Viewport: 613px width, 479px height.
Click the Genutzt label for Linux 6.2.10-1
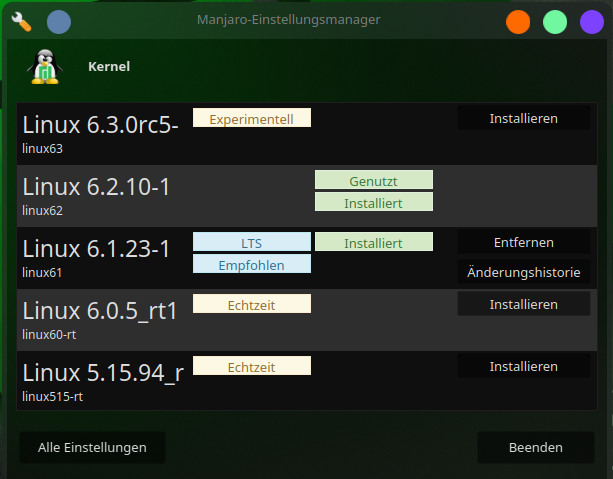(x=374, y=180)
